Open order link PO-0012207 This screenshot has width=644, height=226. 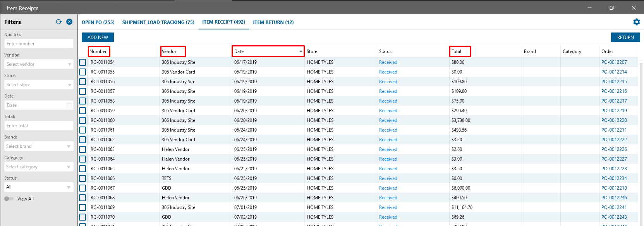point(614,62)
